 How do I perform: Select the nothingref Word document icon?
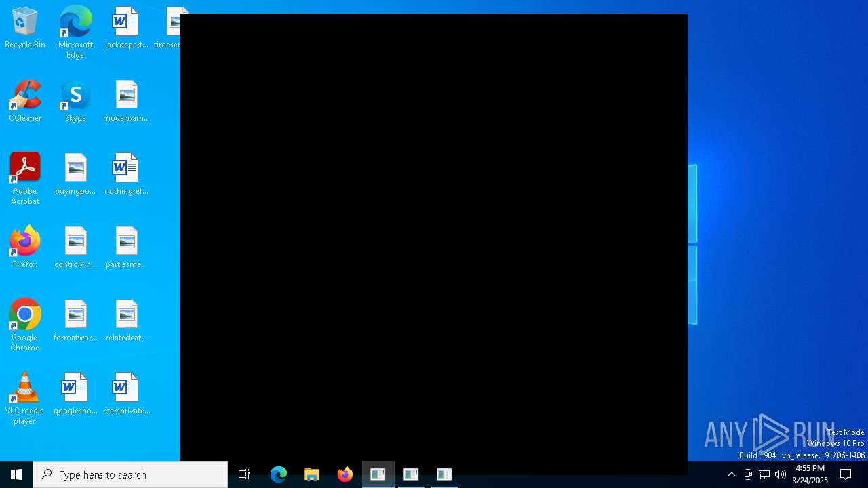tap(126, 175)
